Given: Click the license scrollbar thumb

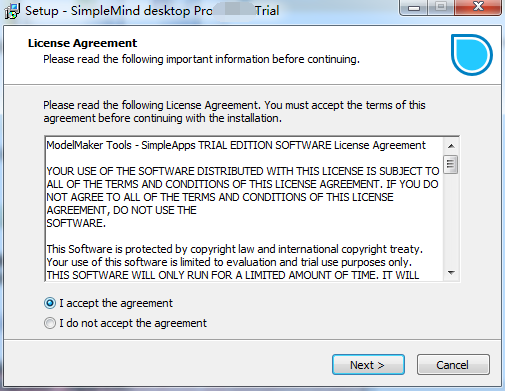Looking at the screenshot, I should (451, 164).
